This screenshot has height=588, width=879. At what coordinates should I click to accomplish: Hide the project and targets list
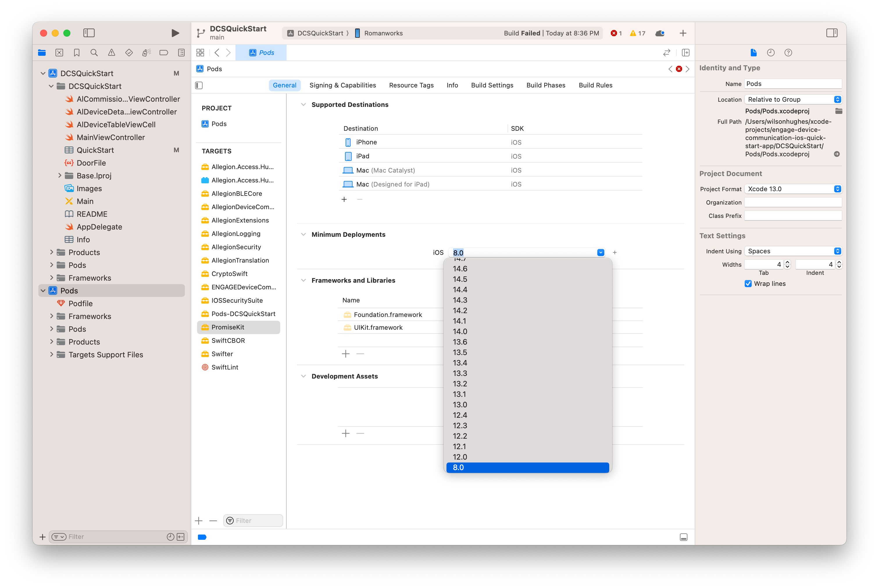[199, 85]
